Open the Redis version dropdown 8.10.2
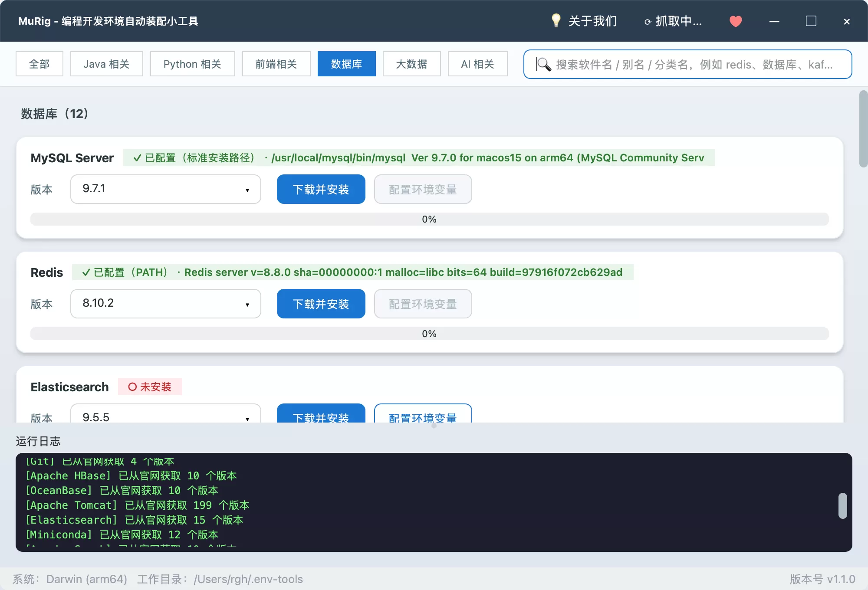 166,304
